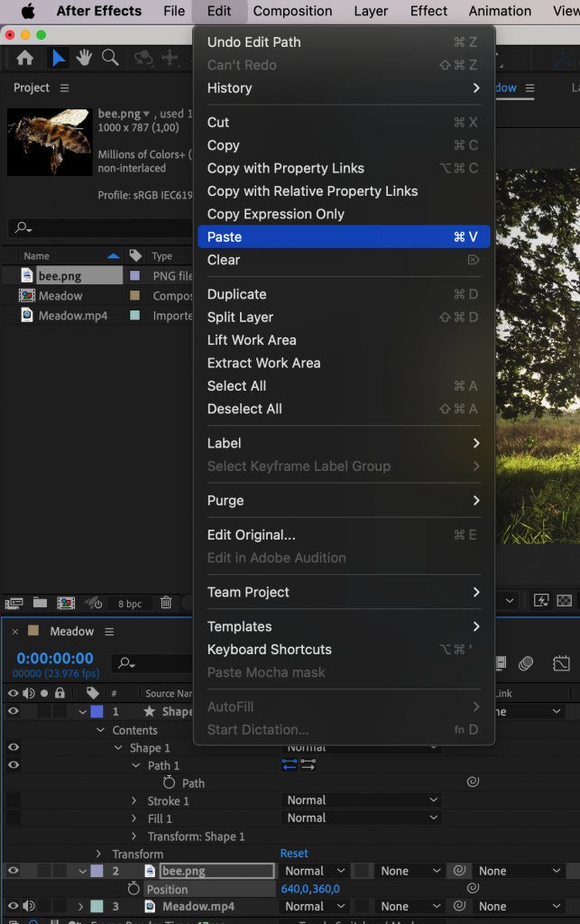Mute audio on the Meadow.mp4 layer
Viewport: 580px width, 924px height.
pyautogui.click(x=27, y=906)
